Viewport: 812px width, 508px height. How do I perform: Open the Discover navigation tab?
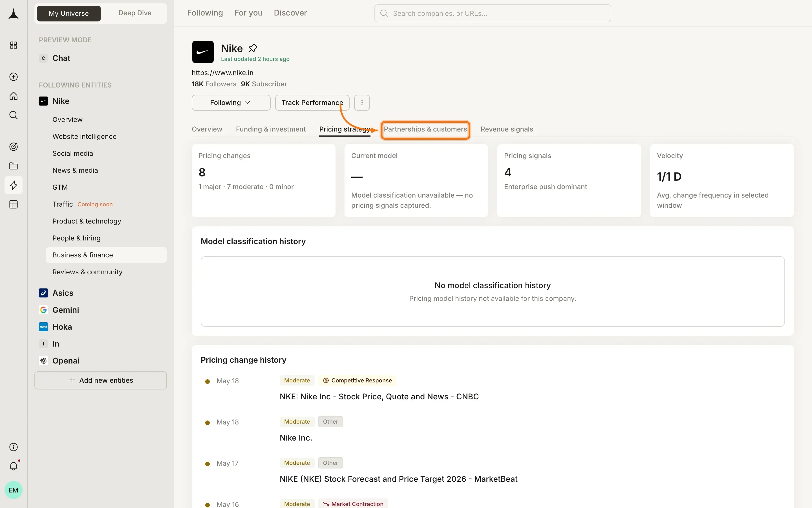(290, 13)
